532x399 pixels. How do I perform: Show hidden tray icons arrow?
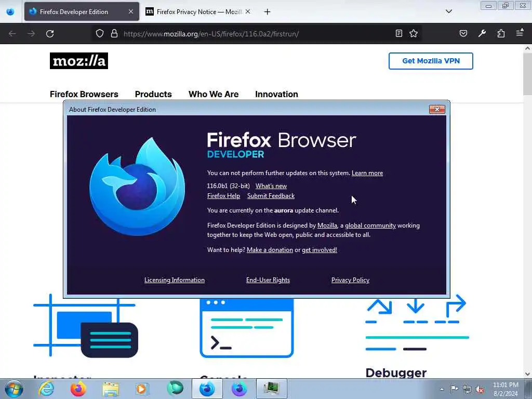pyautogui.click(x=442, y=389)
